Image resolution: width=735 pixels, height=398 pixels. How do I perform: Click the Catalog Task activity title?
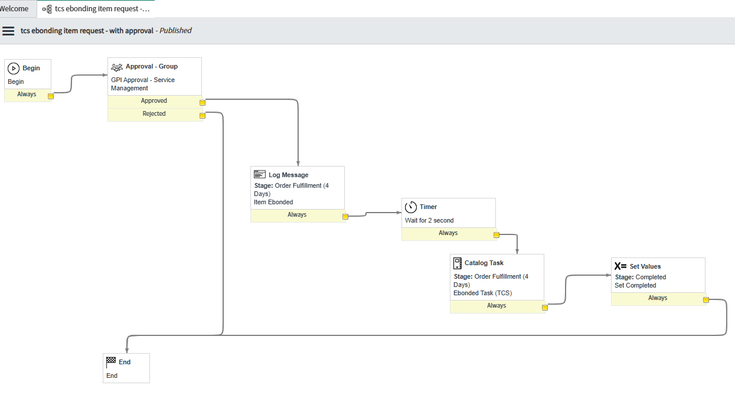(x=484, y=263)
